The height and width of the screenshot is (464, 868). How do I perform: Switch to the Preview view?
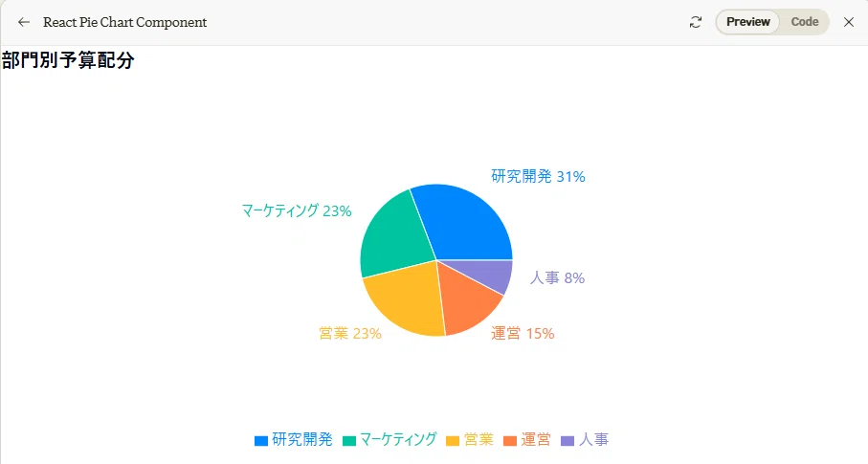pos(747,22)
